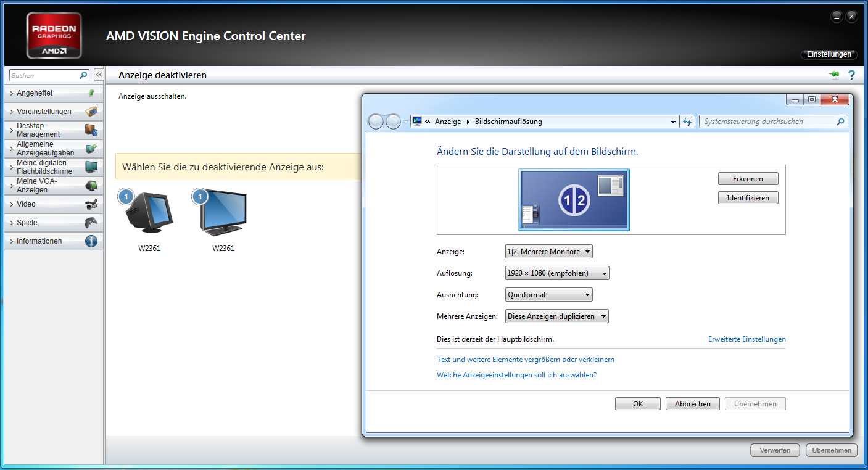Screen dimensions: 868x470
Task: Expand the Informationen section
Action: [53, 241]
